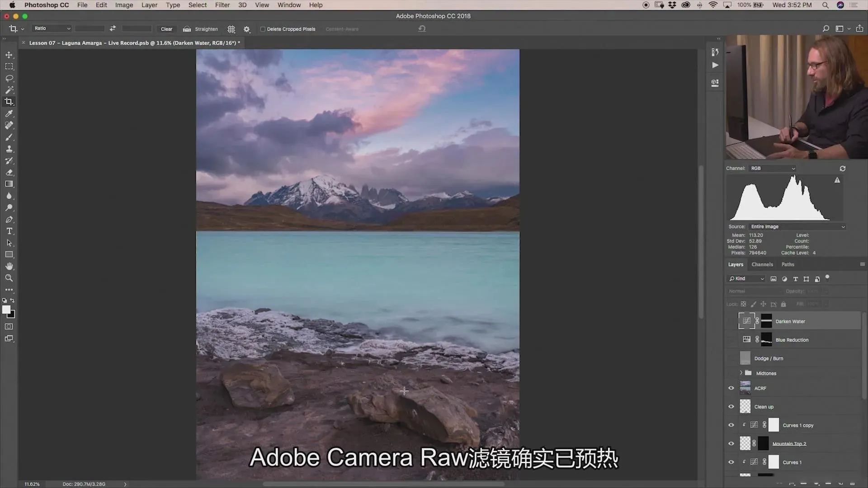The image size is (868, 488).
Task: Refresh the histogram with the refresh icon
Action: point(842,169)
